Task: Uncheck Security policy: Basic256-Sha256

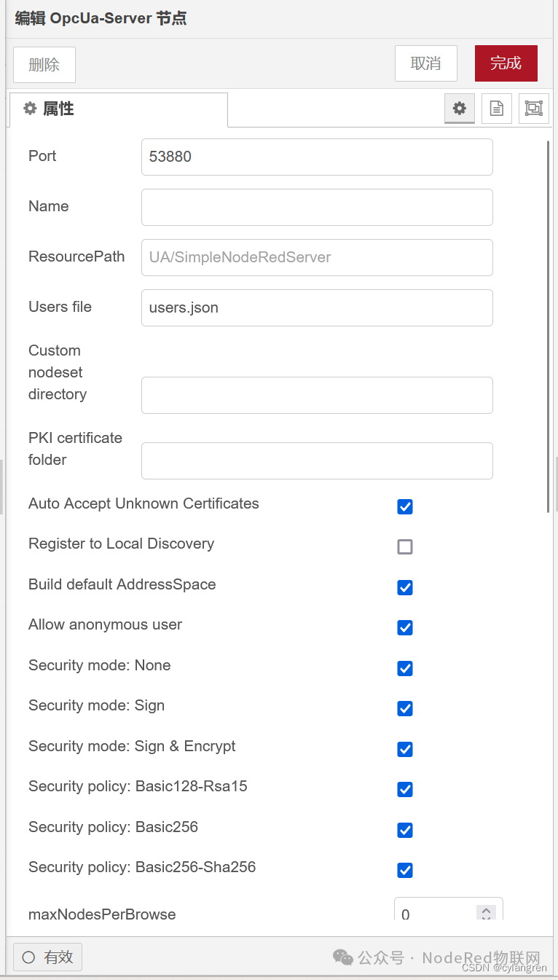Action: coord(405,870)
